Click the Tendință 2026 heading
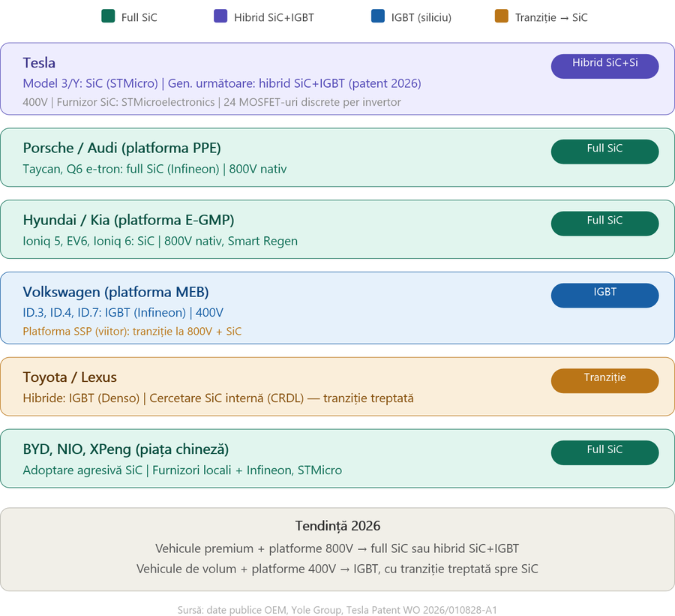The image size is (675, 616). (x=337, y=526)
